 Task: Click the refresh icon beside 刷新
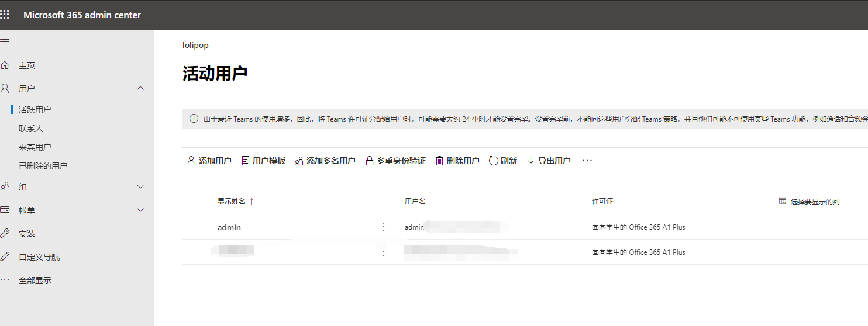(494, 161)
